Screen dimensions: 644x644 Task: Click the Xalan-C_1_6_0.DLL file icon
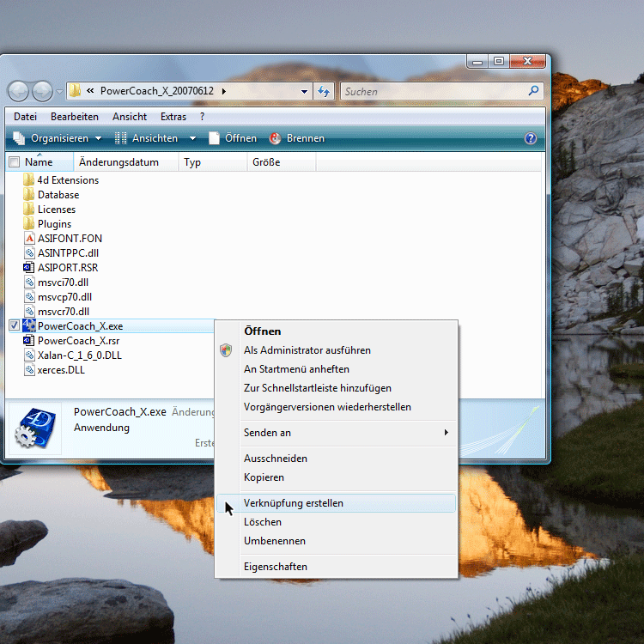29,355
